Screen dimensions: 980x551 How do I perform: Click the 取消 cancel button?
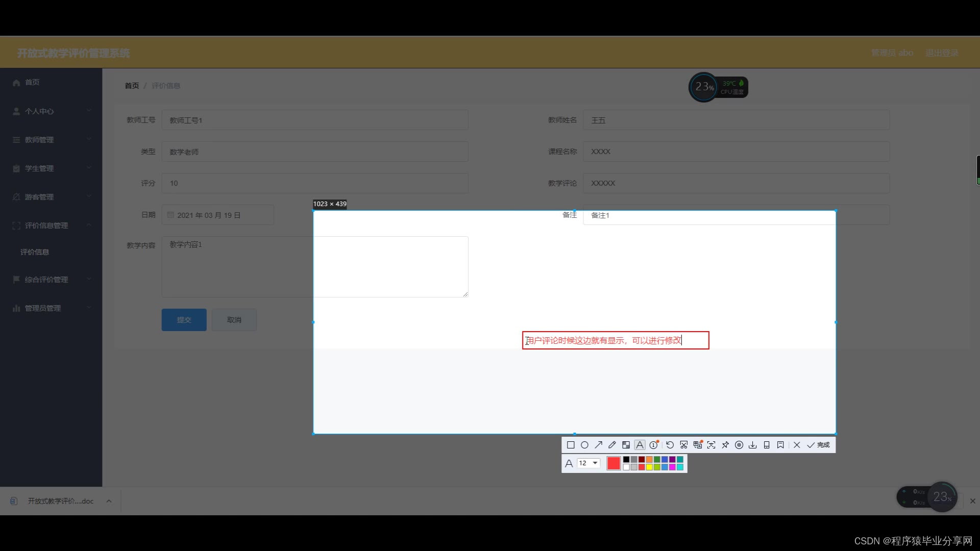(x=234, y=320)
